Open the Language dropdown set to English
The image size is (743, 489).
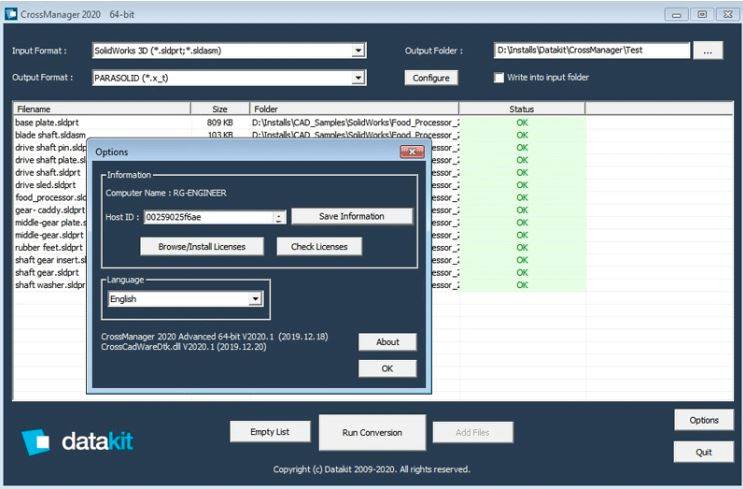[x=255, y=299]
